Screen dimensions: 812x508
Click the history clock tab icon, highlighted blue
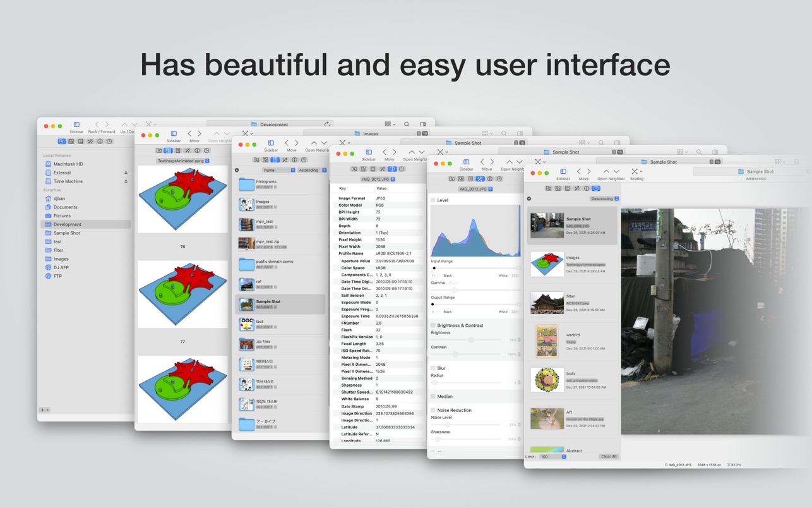pyautogui.click(x=595, y=188)
